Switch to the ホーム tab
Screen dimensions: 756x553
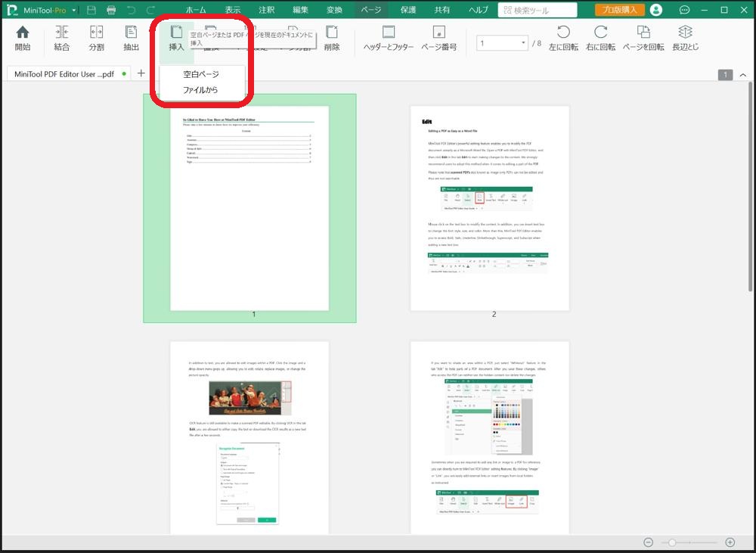coord(196,10)
